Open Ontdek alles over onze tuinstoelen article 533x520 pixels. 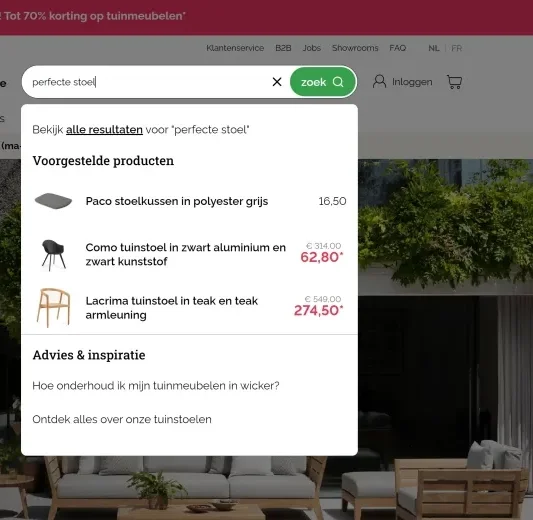click(x=122, y=419)
